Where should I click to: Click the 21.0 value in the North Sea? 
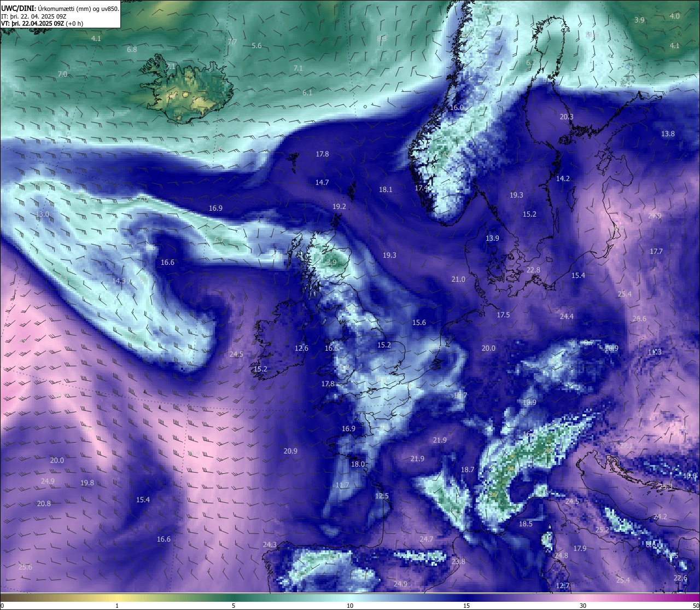pos(458,280)
